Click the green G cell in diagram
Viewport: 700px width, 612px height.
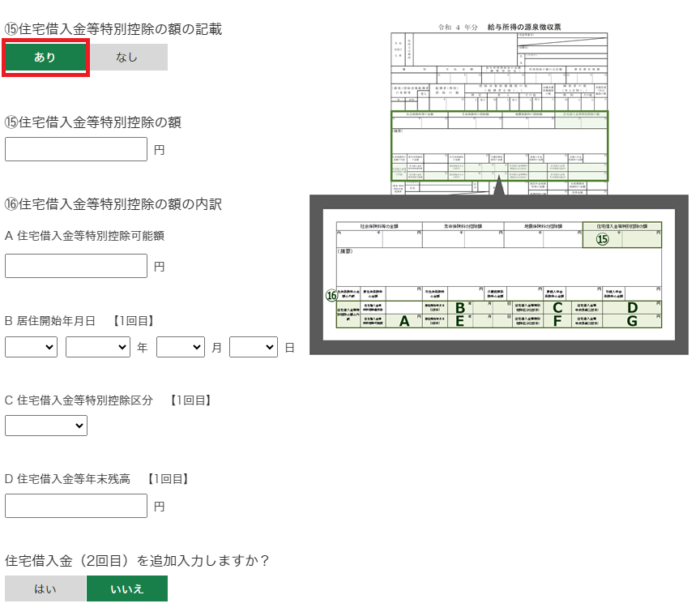(633, 321)
